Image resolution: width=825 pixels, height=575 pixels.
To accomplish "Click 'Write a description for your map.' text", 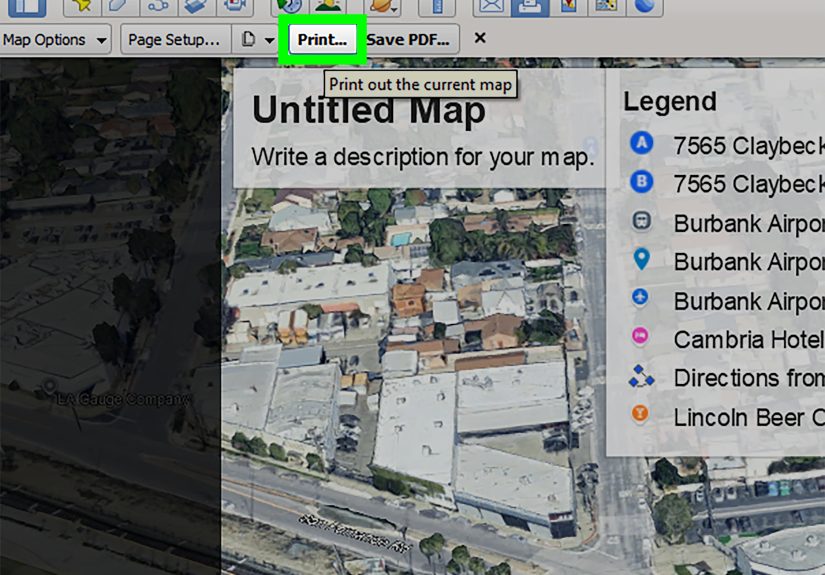I will point(423,157).
